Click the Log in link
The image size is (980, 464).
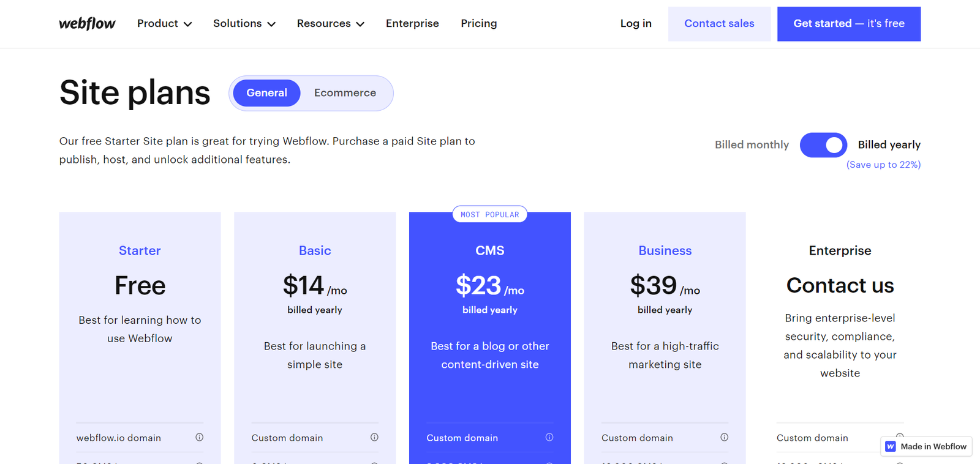point(636,23)
